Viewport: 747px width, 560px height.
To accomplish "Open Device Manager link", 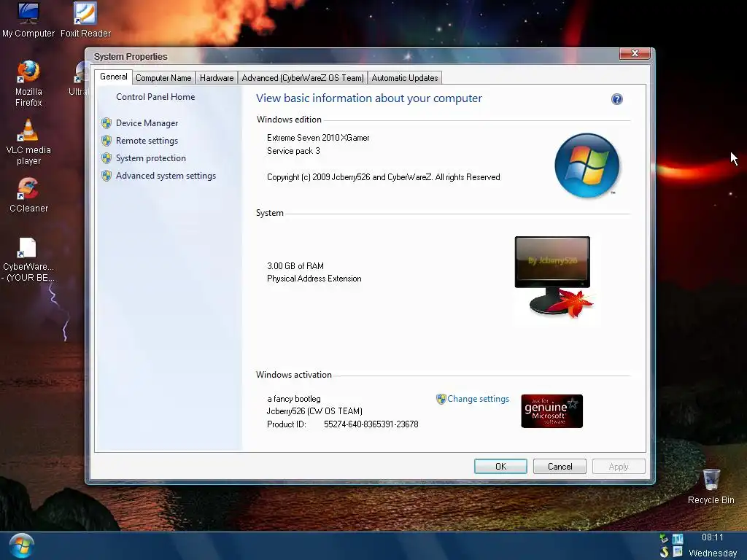I will [147, 123].
